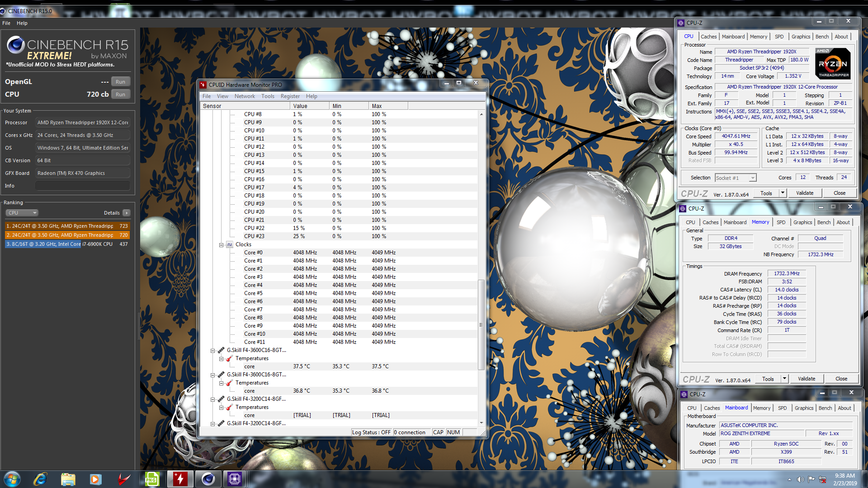Switch to Caches tab in the top CPU-Z window
Viewport: 868px width, 488px height.
[x=708, y=37]
